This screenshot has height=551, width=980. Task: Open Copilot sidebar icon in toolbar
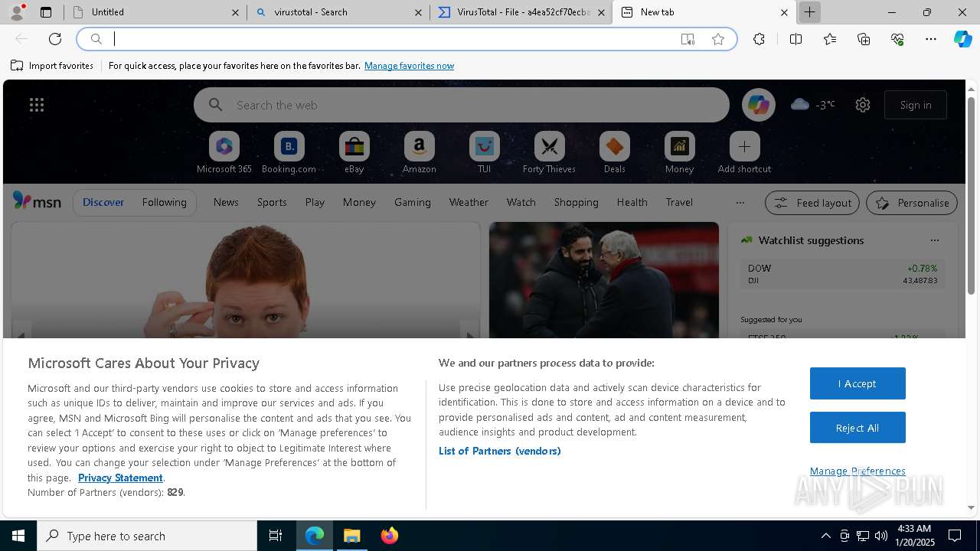(962, 39)
